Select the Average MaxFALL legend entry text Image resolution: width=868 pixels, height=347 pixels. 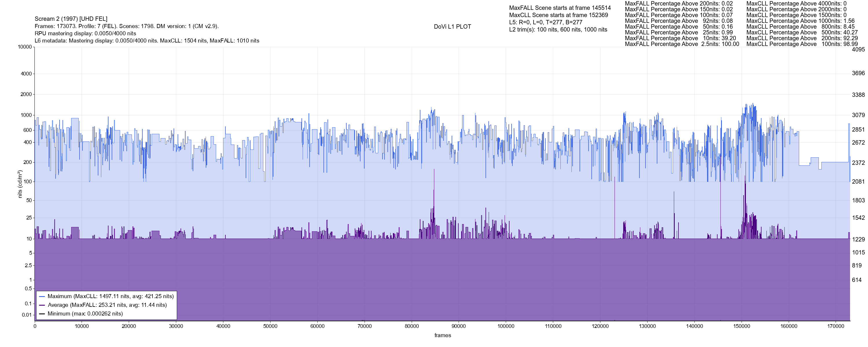pyautogui.click(x=107, y=305)
